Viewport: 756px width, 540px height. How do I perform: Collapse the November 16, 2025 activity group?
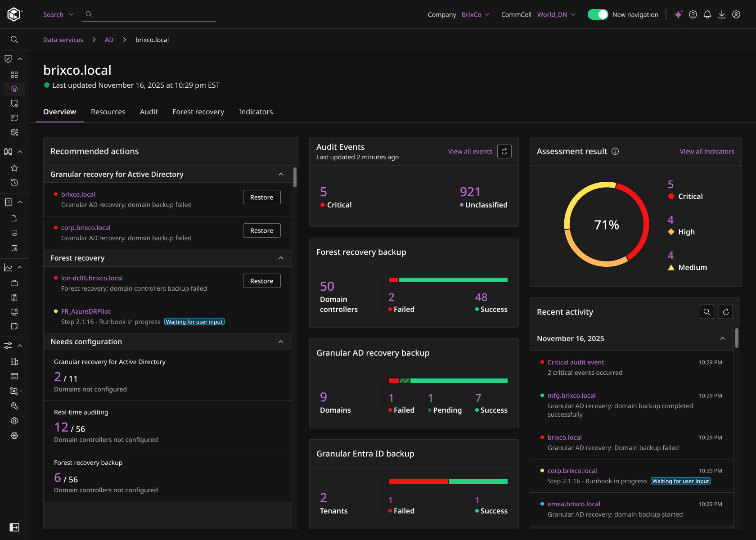click(723, 339)
